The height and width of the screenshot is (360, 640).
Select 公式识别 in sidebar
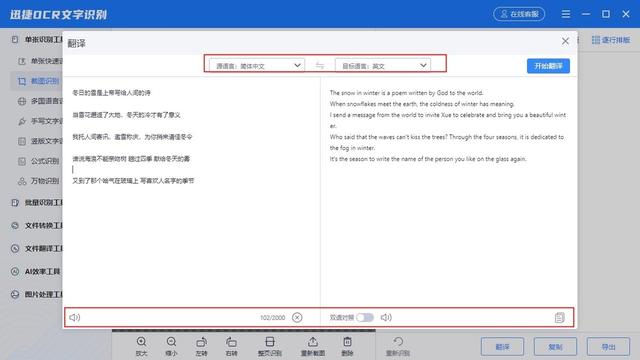tap(39, 161)
